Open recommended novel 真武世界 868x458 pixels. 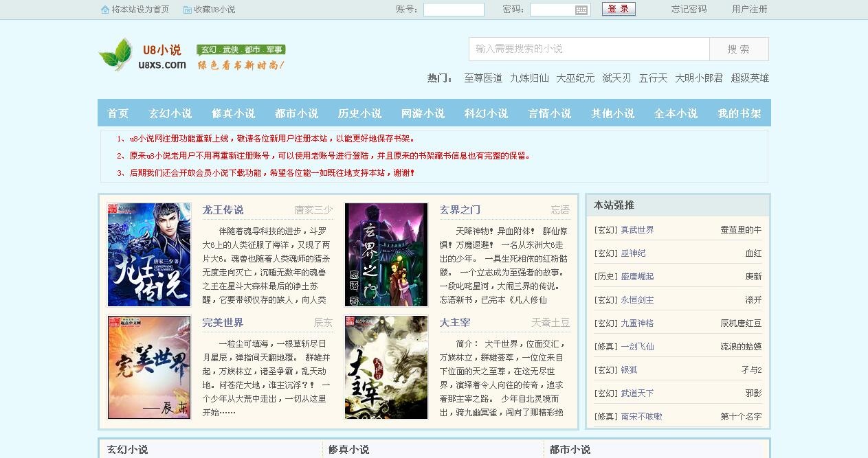[x=637, y=230]
